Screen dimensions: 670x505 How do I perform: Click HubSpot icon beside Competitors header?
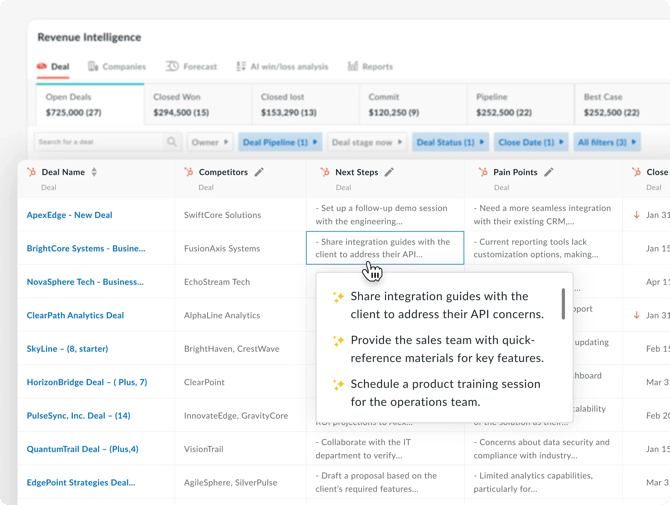[188, 172]
